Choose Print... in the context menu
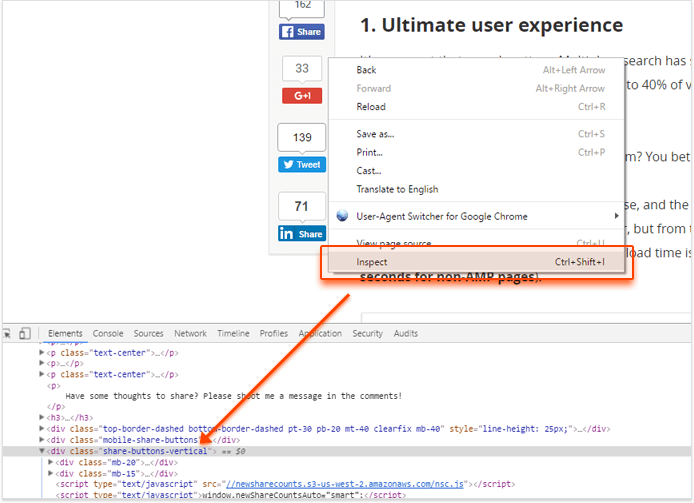The width and height of the screenshot is (694, 503). (476, 152)
